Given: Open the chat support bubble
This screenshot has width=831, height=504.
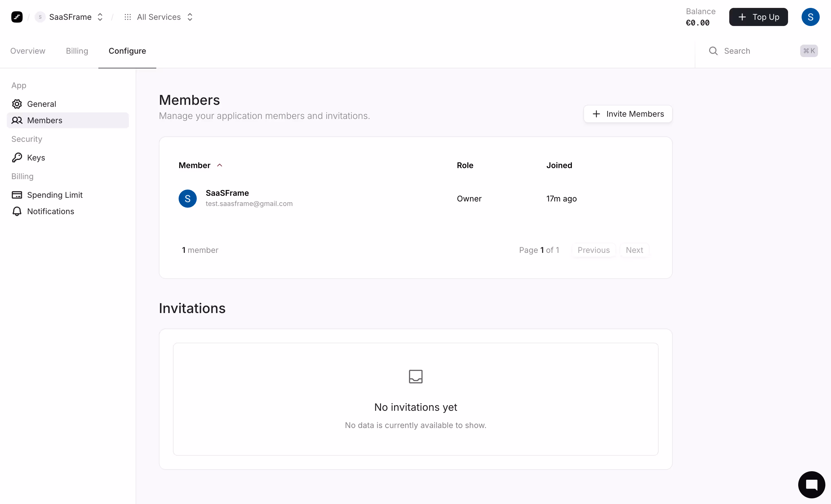Looking at the screenshot, I should tap(811, 485).
